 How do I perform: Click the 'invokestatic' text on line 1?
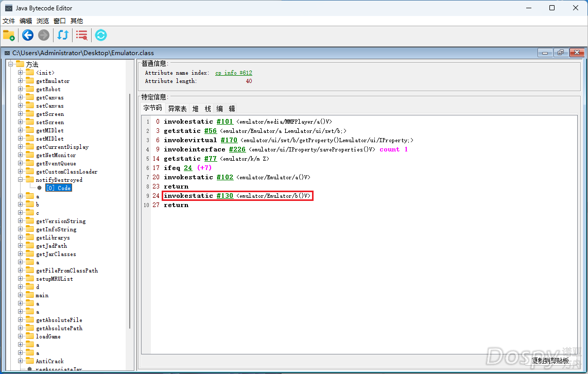coord(188,122)
